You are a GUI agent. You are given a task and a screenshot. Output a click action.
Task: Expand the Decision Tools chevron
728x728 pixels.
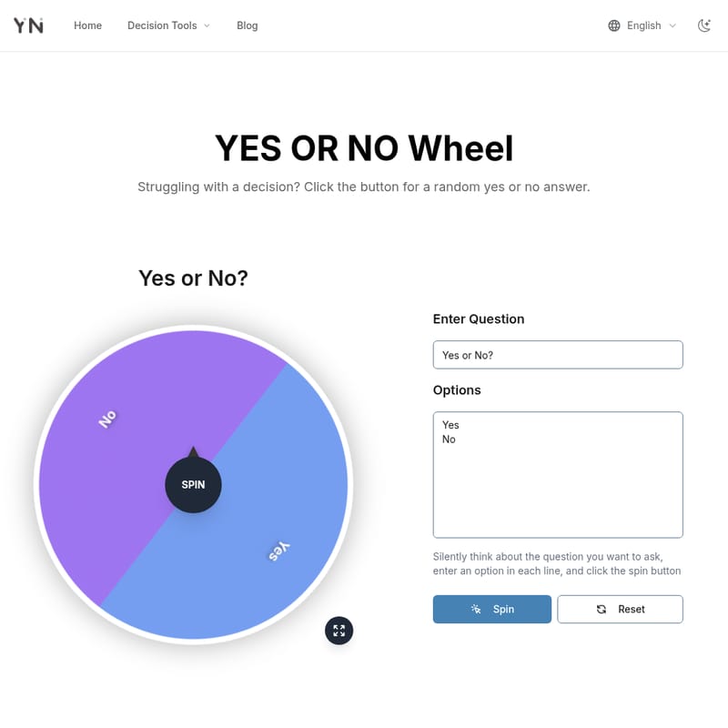click(207, 25)
